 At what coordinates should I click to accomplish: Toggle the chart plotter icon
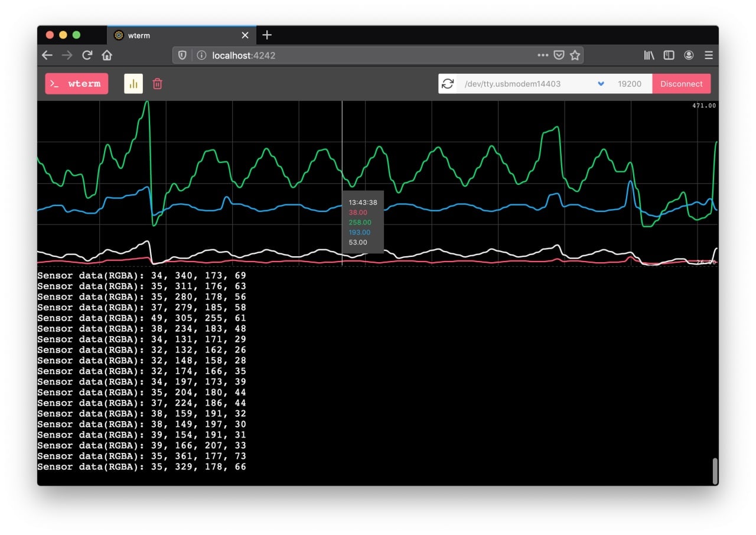coord(133,84)
